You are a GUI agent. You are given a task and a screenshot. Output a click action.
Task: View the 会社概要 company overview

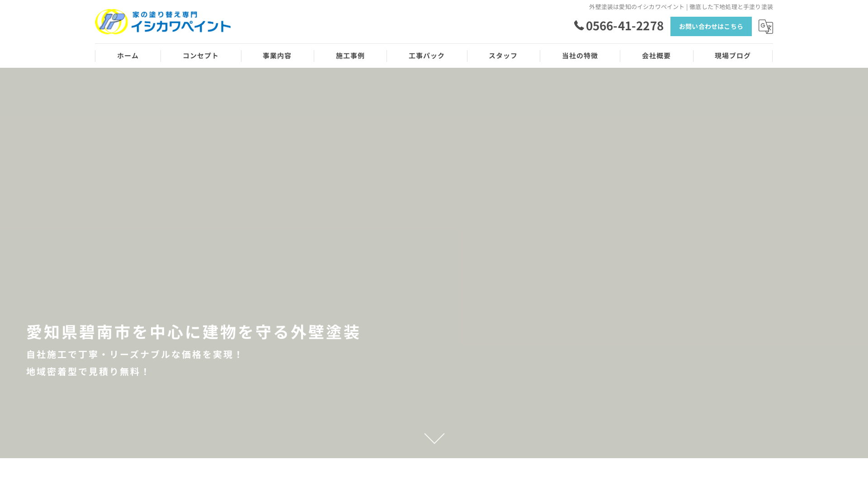click(656, 56)
